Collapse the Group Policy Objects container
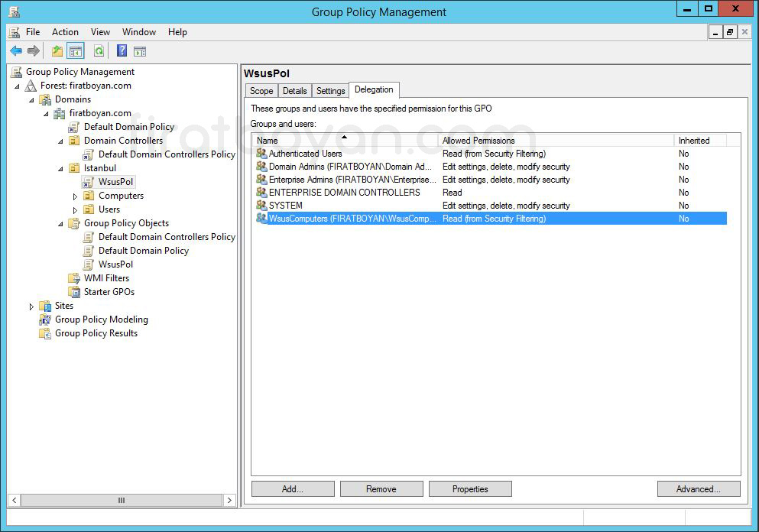759x532 pixels. tap(60, 224)
